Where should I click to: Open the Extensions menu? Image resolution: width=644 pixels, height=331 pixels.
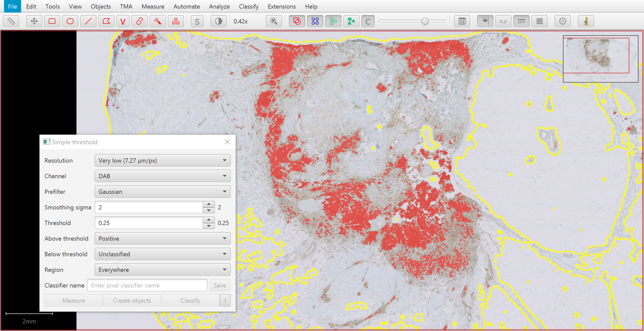282,6
